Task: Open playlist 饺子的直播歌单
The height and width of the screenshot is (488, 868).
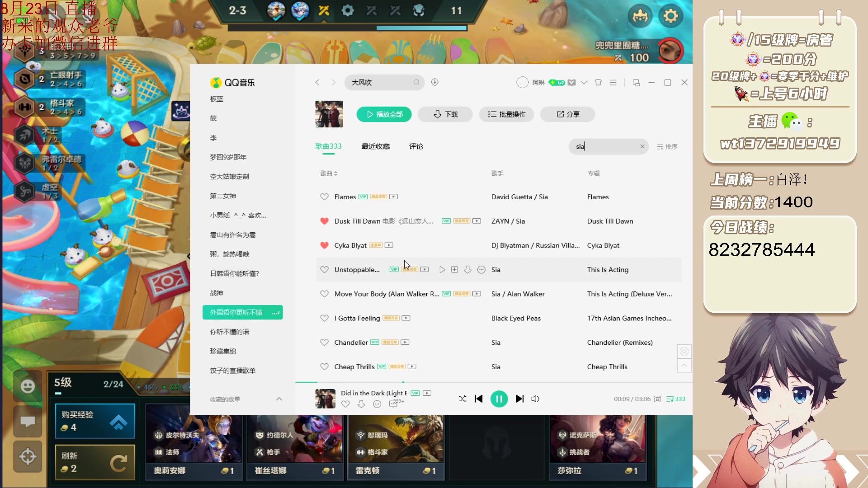Action: point(232,371)
